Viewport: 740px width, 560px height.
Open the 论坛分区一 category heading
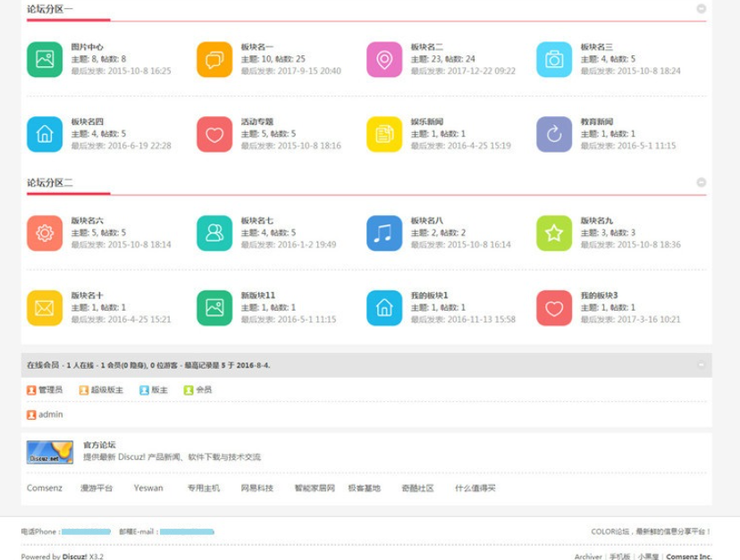pos(50,10)
